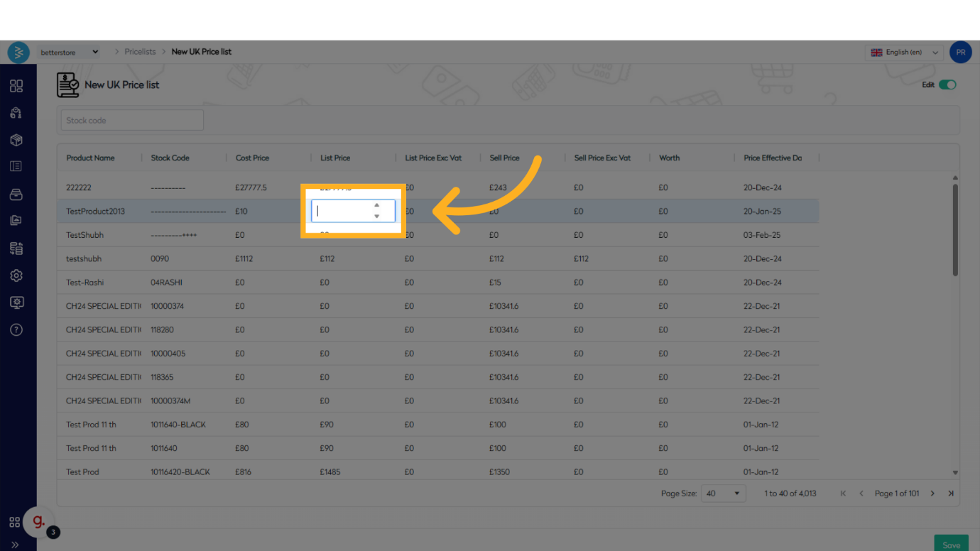Open the Page Size dropdown
The width and height of the screenshot is (980, 551).
(x=722, y=493)
